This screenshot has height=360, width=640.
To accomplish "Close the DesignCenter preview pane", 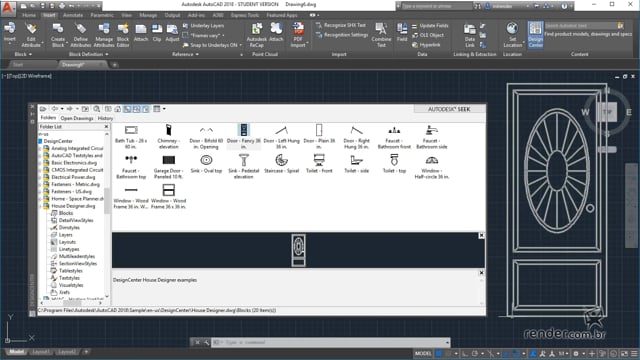I will point(481,236).
